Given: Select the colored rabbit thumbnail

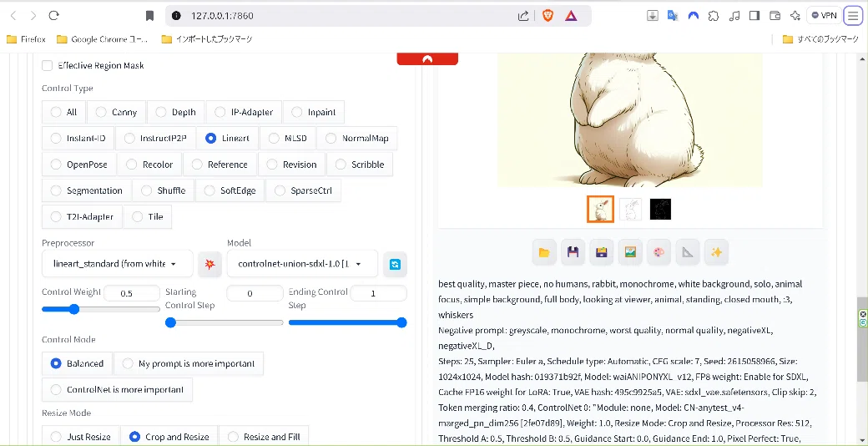Looking at the screenshot, I should (601, 210).
